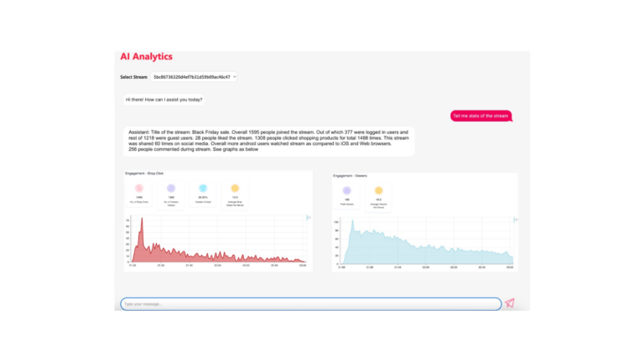Click the pink No. of Shop Clicks icon

coord(140,189)
